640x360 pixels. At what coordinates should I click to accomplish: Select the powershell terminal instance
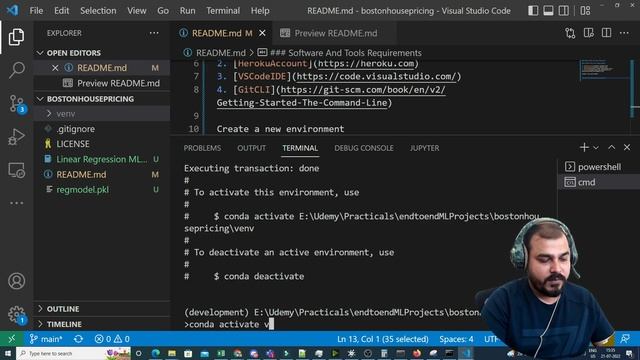pos(598,167)
